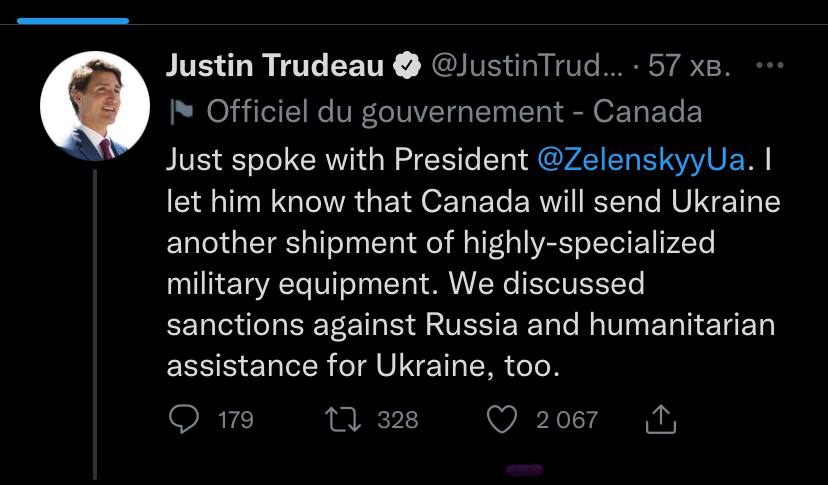The height and width of the screenshot is (485, 828).
Task: Open the Justin Trudeau display name
Action: pyautogui.click(x=275, y=67)
